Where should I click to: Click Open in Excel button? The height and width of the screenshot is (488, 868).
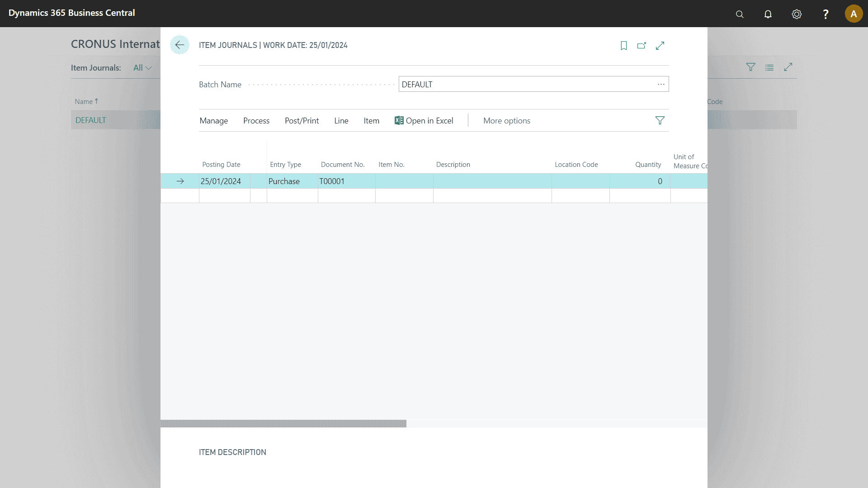coord(424,121)
